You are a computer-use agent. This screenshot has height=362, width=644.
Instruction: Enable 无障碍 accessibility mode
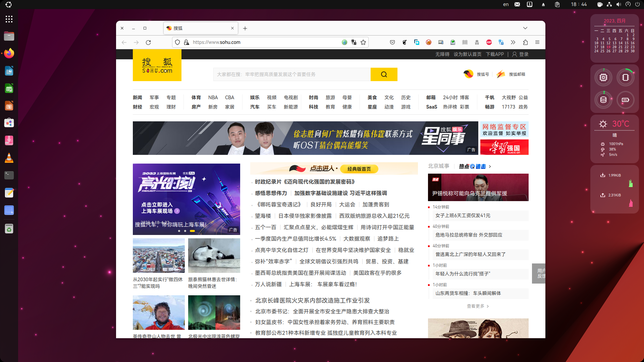[442, 54]
